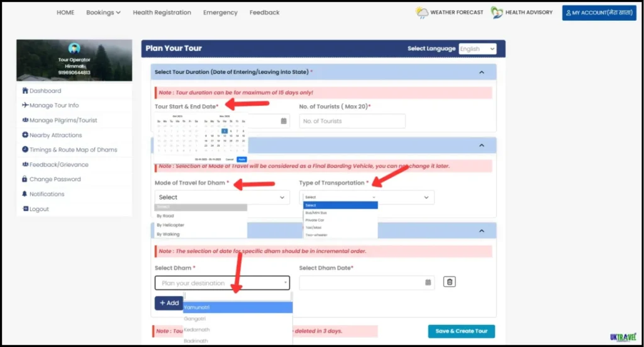Screen dimensions: 644x347
Task: Click the Health Advisory heart icon
Action: pos(497,13)
